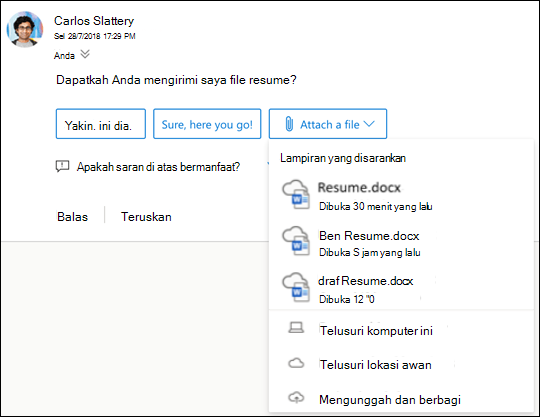Click the message text 'Dapatkah Anda mengirimi saya file resume?'
The height and width of the screenshot is (417, 540).
(176, 80)
